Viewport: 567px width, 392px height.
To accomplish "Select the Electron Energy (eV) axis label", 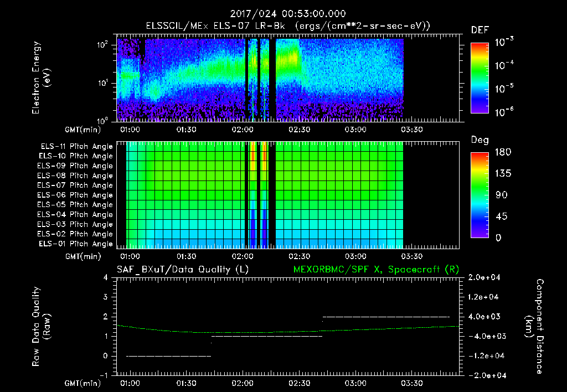I will (x=40, y=78).
